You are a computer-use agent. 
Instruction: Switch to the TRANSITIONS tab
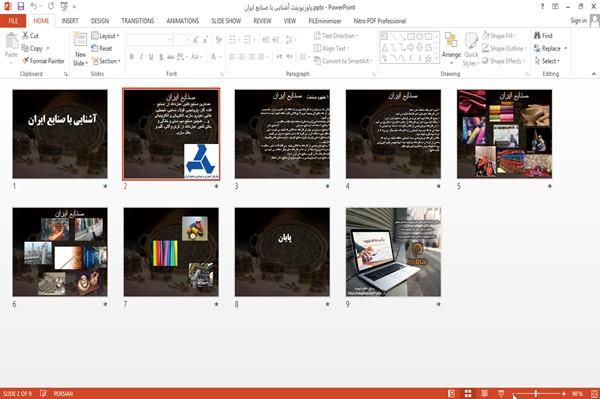click(x=138, y=21)
